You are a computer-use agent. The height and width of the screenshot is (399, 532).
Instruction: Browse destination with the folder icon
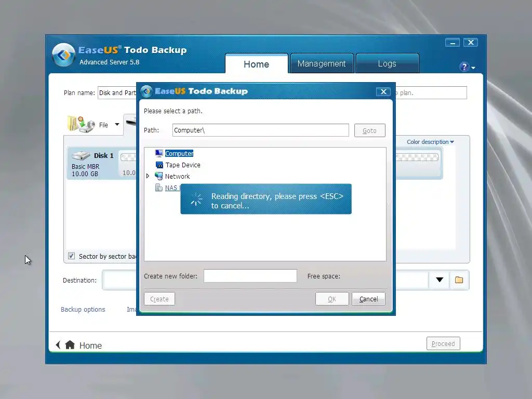tap(459, 280)
